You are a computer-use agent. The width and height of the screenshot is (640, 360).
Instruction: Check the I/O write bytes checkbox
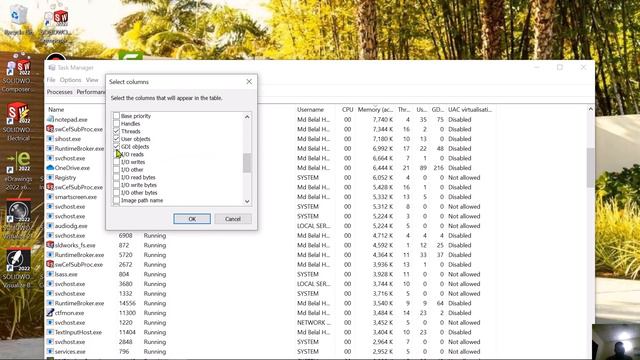pyautogui.click(x=116, y=185)
